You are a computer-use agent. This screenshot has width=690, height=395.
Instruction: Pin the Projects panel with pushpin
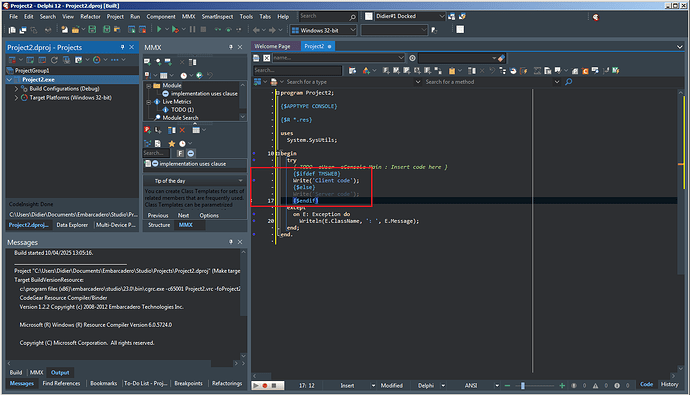122,47
